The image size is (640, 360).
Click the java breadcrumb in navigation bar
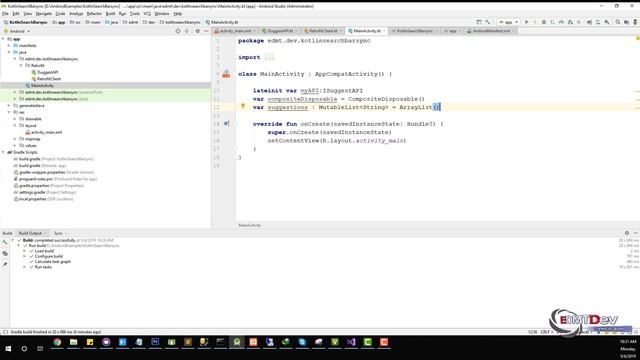point(111,22)
